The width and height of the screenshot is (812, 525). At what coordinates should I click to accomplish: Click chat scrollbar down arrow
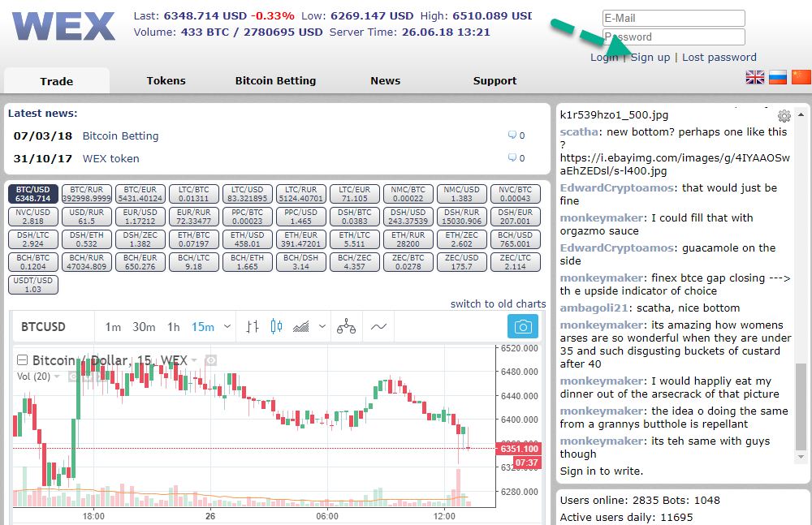click(801, 457)
